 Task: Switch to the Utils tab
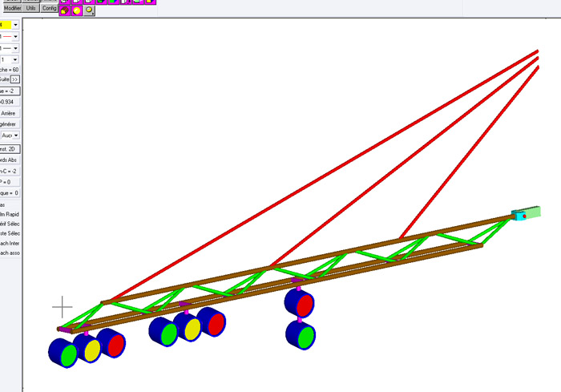click(30, 7)
